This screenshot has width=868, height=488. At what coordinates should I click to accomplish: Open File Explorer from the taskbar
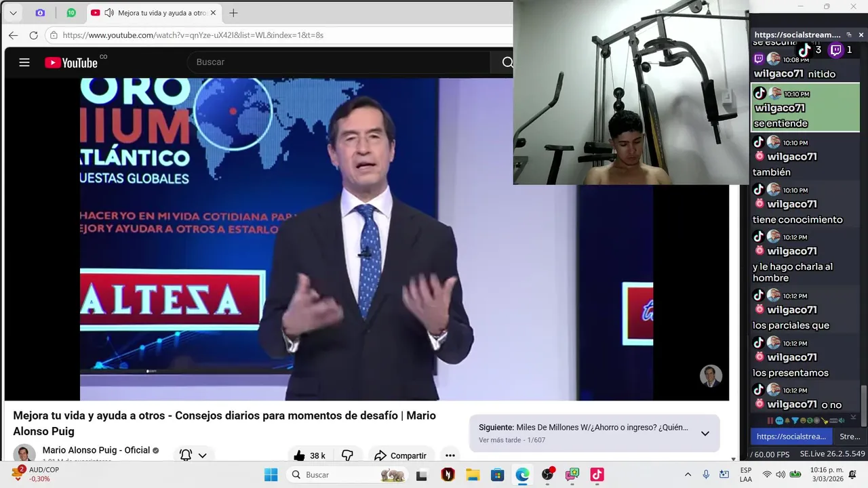pyautogui.click(x=473, y=474)
